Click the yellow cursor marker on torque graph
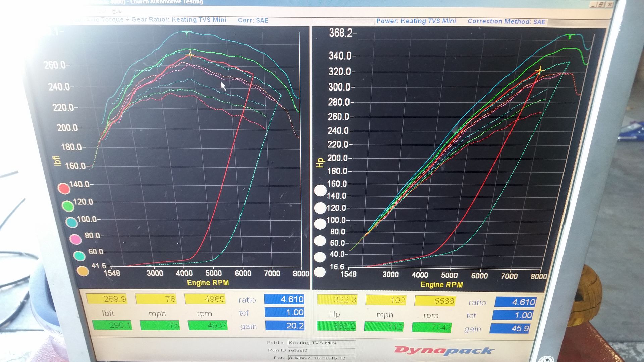The image size is (644, 362). (191, 55)
